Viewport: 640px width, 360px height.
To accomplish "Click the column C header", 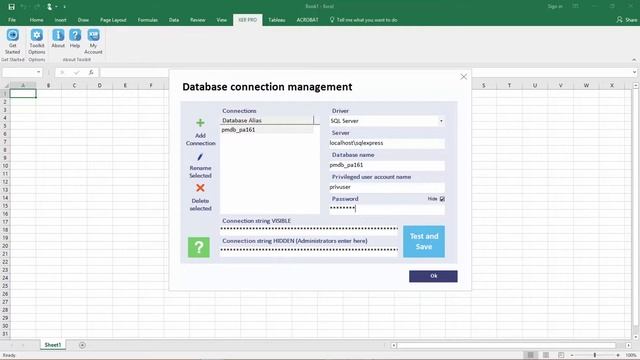I will pos(74,85).
